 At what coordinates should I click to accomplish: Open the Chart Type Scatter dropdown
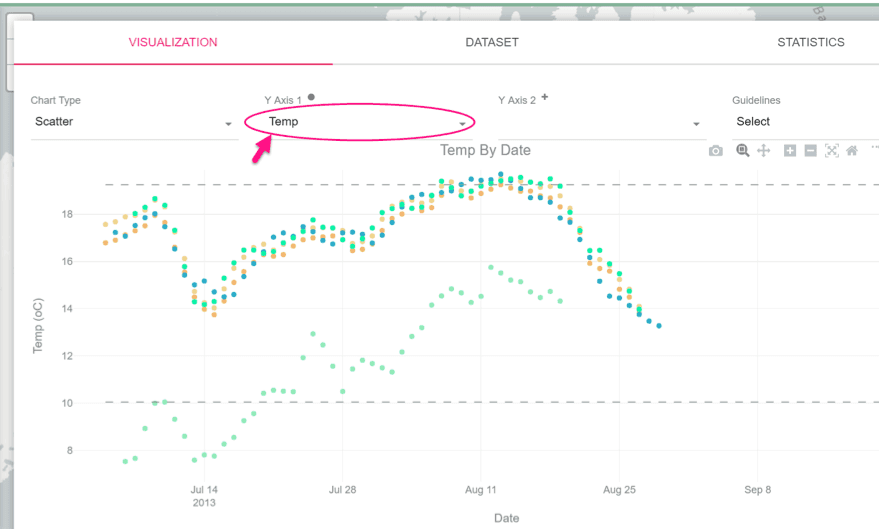135,122
